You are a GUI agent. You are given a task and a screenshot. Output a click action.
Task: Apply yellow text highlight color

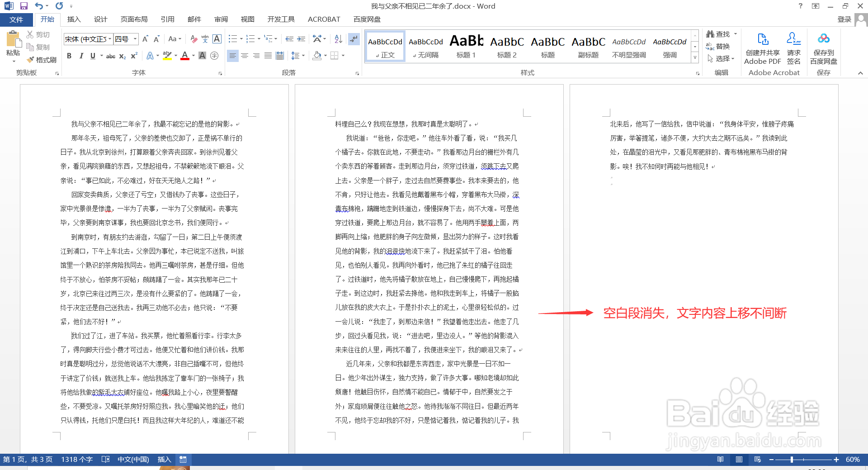[166, 55]
